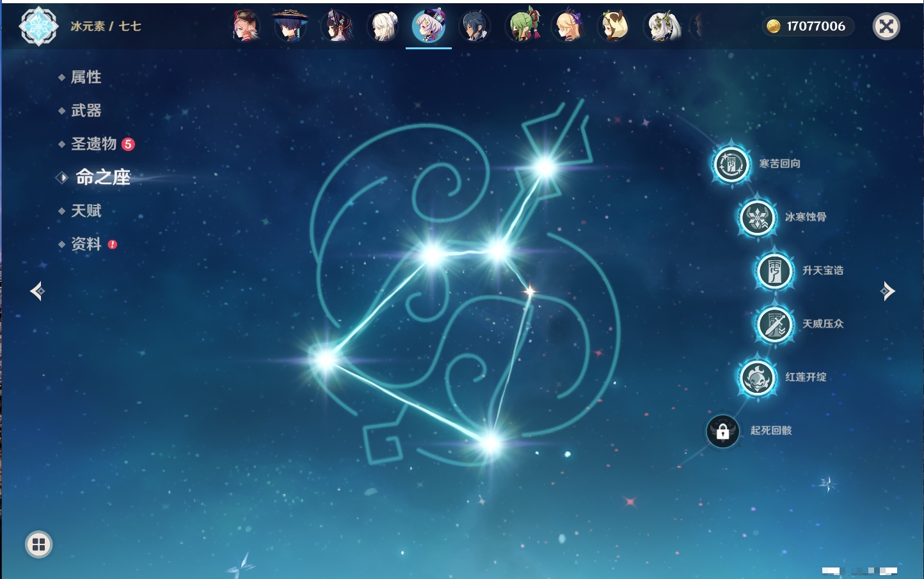This screenshot has width=924, height=579.
Task: Open the 红莲开绽 constellation icon
Action: 758,377
